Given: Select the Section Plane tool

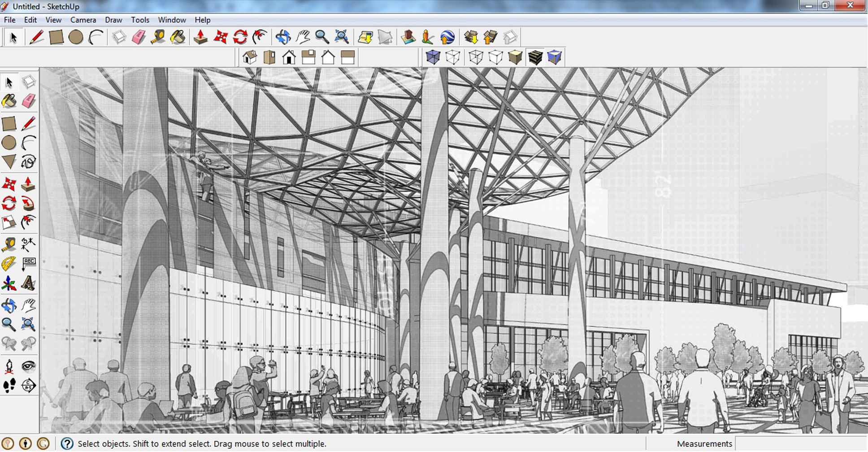Looking at the screenshot, I should point(28,385).
